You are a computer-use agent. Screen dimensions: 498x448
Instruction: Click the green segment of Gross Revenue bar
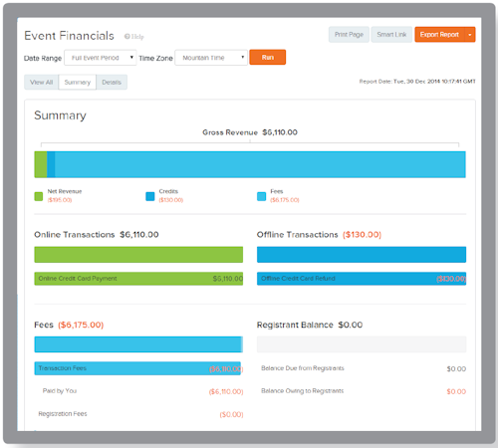pyautogui.click(x=41, y=164)
